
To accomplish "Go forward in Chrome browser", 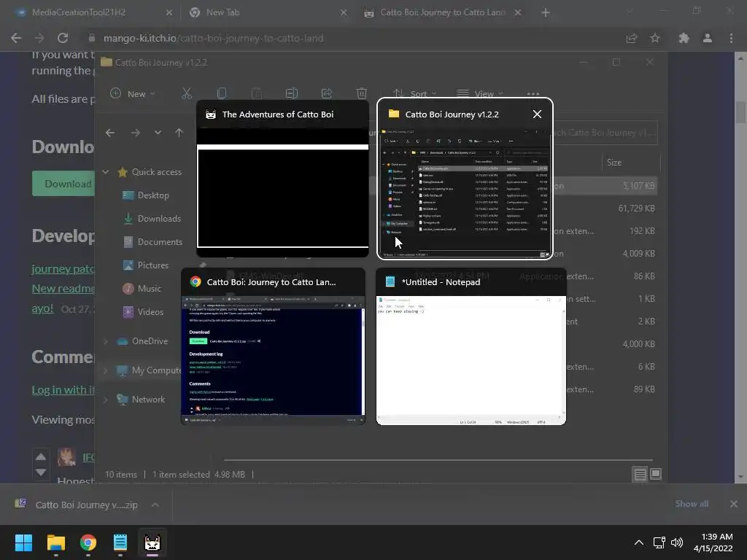I will point(39,38).
